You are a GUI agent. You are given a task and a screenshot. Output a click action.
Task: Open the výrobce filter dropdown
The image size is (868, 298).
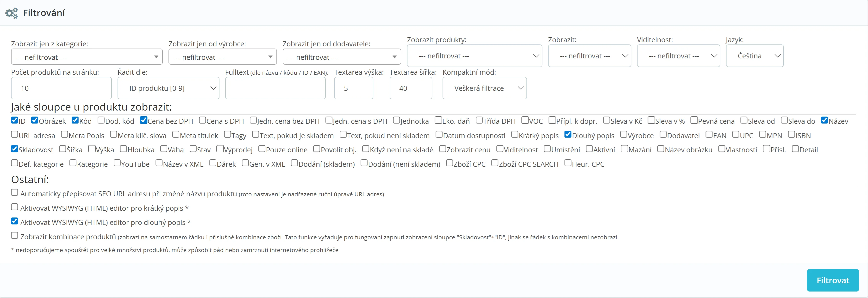pyautogui.click(x=222, y=57)
